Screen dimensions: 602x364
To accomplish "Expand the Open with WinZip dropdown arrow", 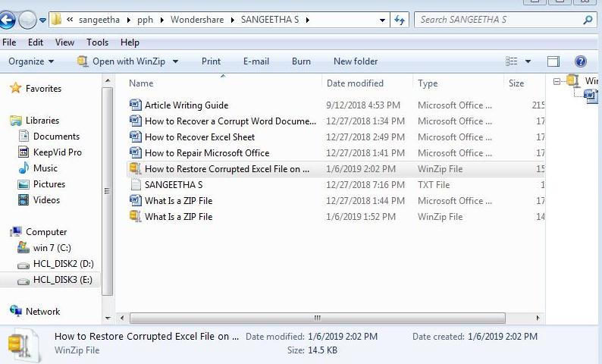I will [x=175, y=61].
